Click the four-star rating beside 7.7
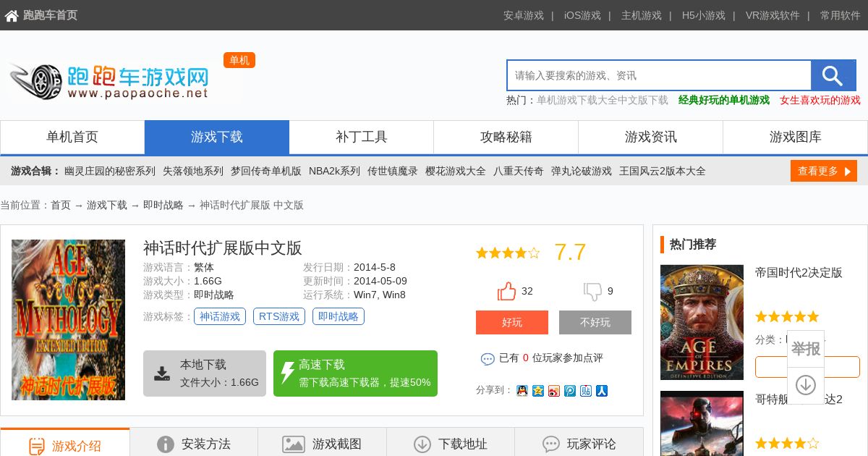Image resolution: width=868 pixels, height=456 pixels. (508, 253)
